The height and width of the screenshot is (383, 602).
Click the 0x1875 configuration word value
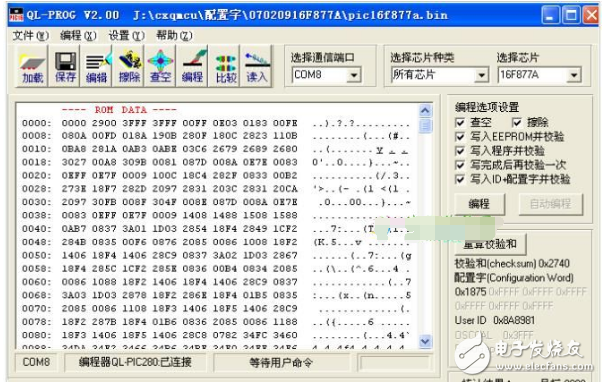pyautogui.click(x=470, y=292)
